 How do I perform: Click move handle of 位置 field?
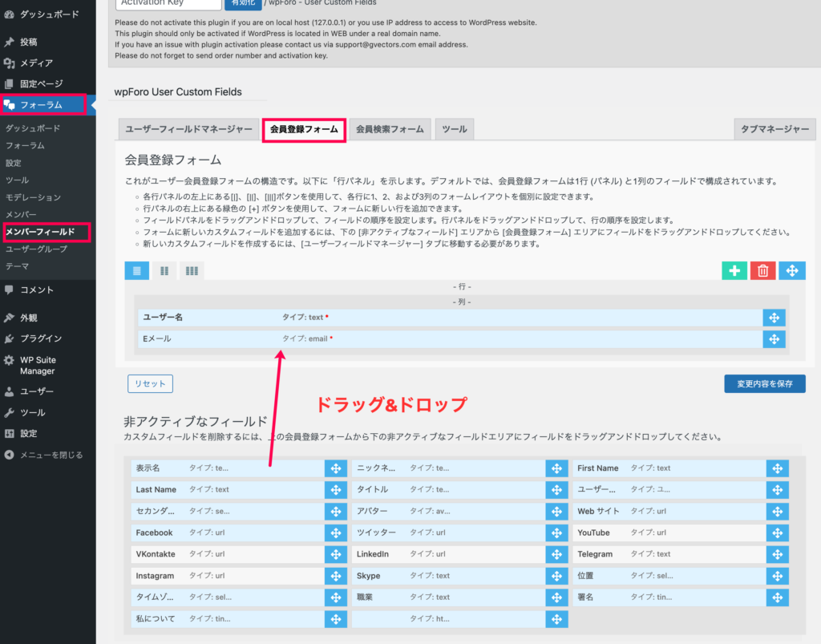(x=777, y=576)
